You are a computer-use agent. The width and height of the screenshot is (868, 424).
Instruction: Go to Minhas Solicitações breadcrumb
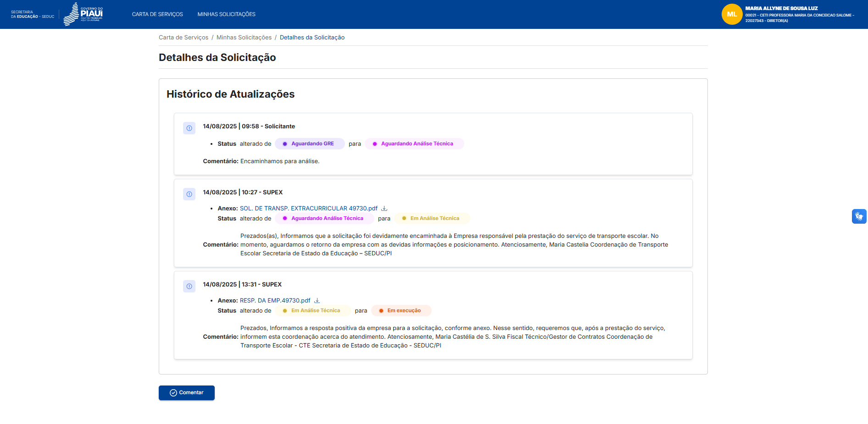coord(244,38)
